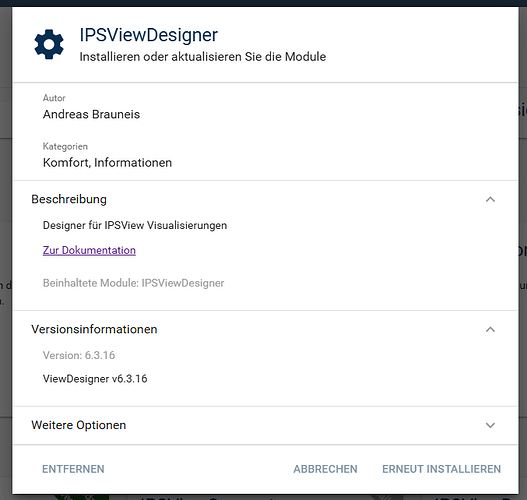Expand Weitere Optionen using its chevron arrow
Viewport: 527px width, 500px height.
[x=490, y=425]
